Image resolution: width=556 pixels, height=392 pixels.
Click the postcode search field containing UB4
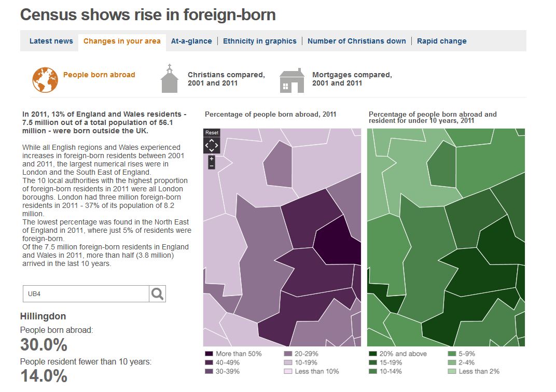point(86,294)
